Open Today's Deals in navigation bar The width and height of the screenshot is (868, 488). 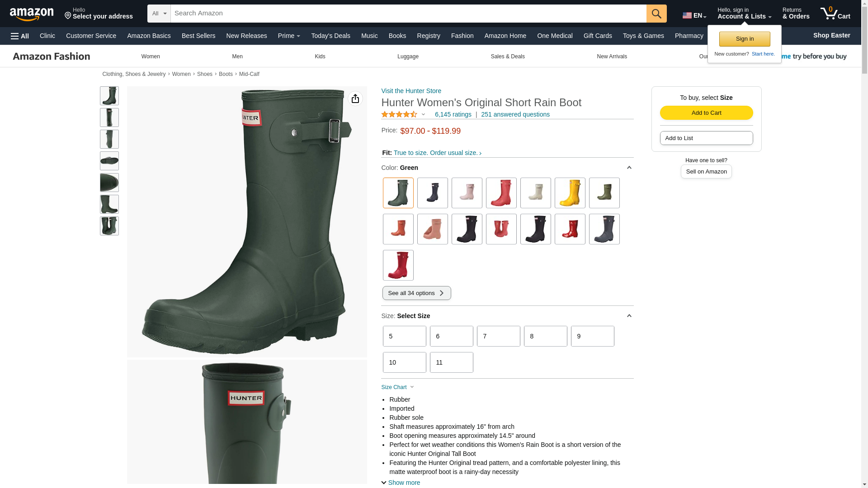click(330, 36)
